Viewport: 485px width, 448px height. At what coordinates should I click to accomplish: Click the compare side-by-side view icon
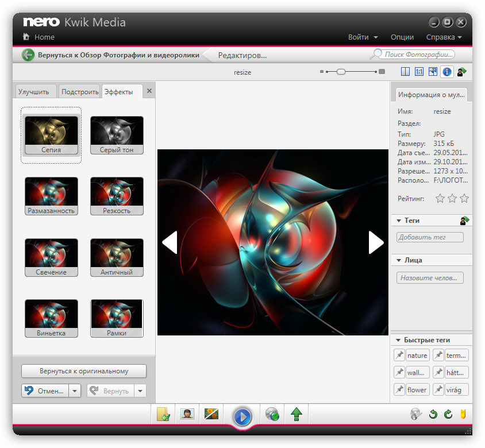(x=405, y=72)
